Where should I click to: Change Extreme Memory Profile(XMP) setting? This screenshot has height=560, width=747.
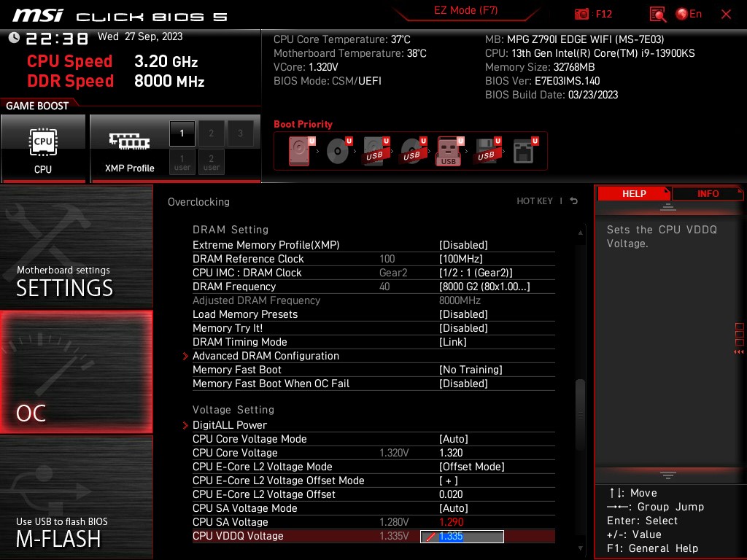(x=373, y=245)
